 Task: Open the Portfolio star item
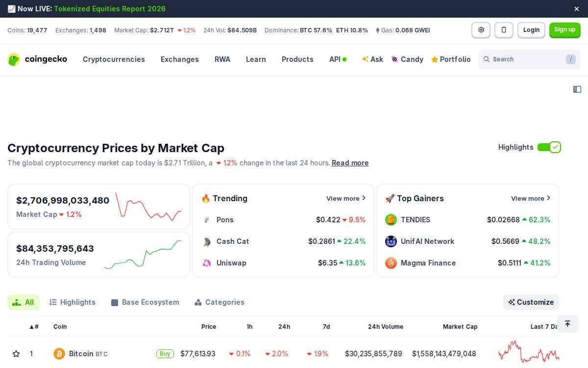pyautogui.click(x=451, y=59)
